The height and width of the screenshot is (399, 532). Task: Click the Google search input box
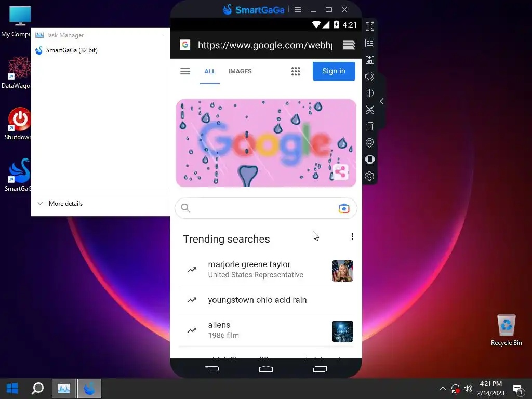[x=266, y=208]
